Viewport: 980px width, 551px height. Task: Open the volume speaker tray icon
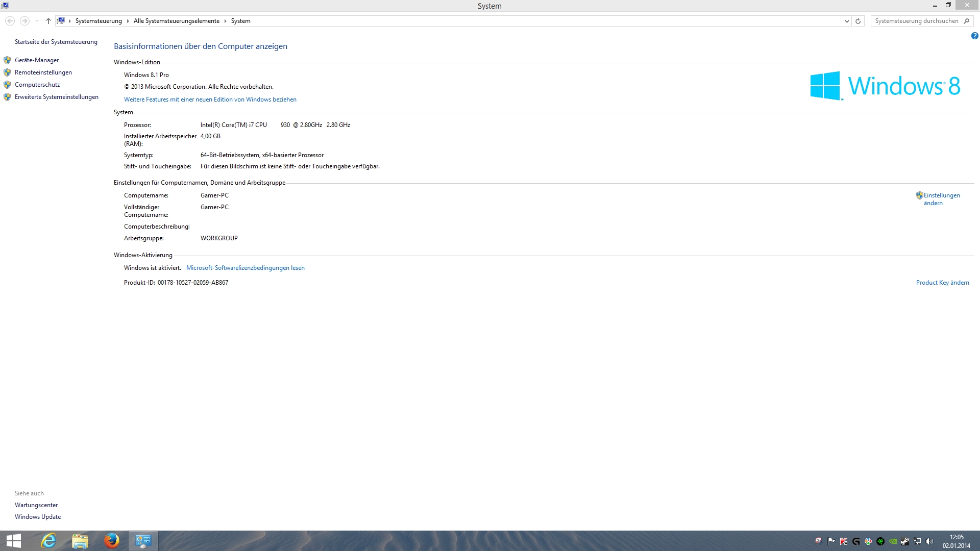pos(929,541)
